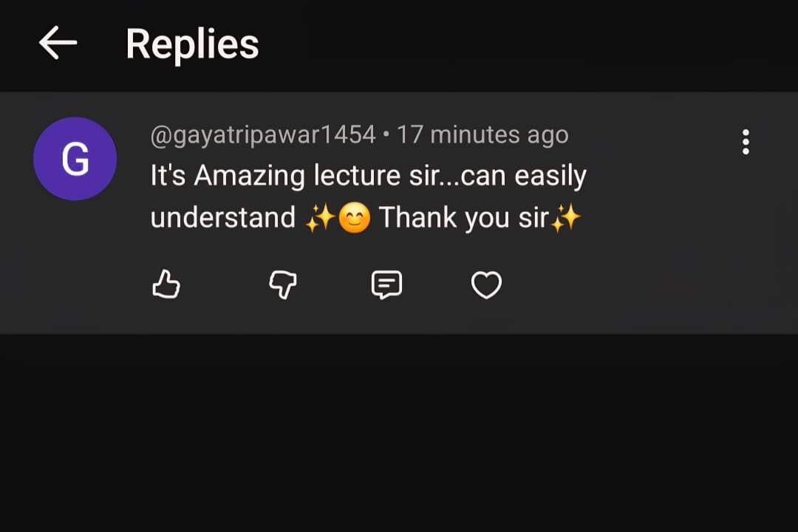Open the @gayatripawar1454 channel link
Screen dimensions: 798x532
click(263, 135)
